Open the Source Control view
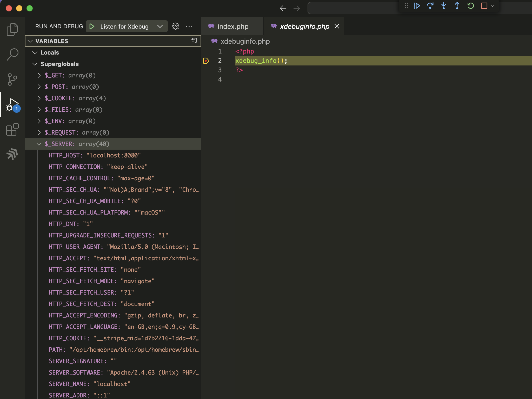This screenshot has height=399, width=532. [12, 79]
